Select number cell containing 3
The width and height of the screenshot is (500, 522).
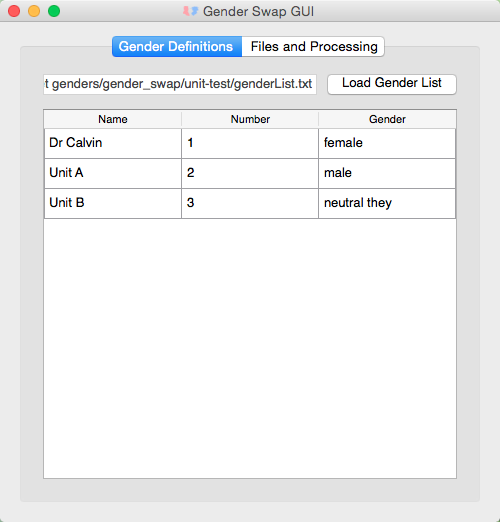click(x=250, y=203)
